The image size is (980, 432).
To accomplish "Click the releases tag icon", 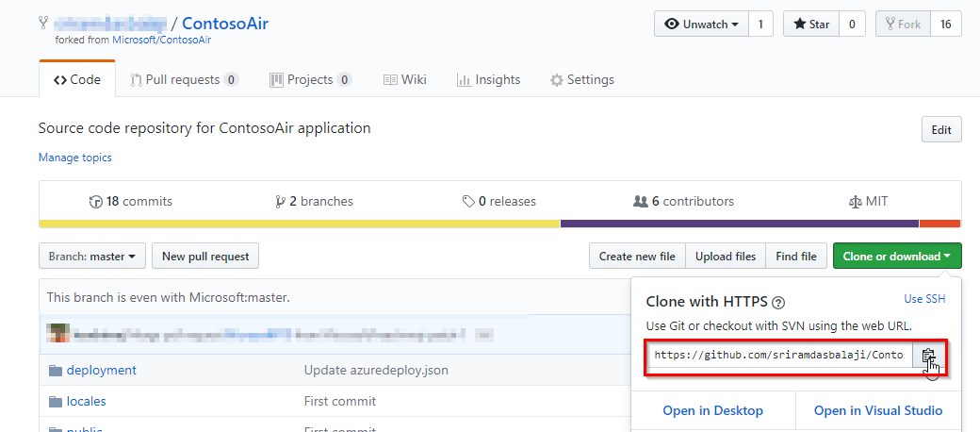I will click(x=468, y=202).
